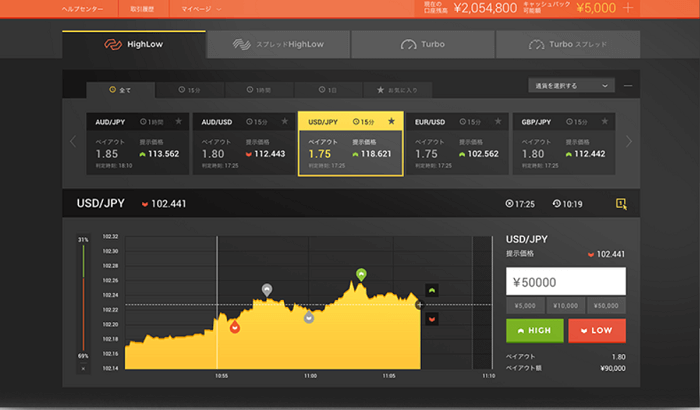Click the yellow chart tool icon
Screen dimensions: 700x410
click(621, 204)
